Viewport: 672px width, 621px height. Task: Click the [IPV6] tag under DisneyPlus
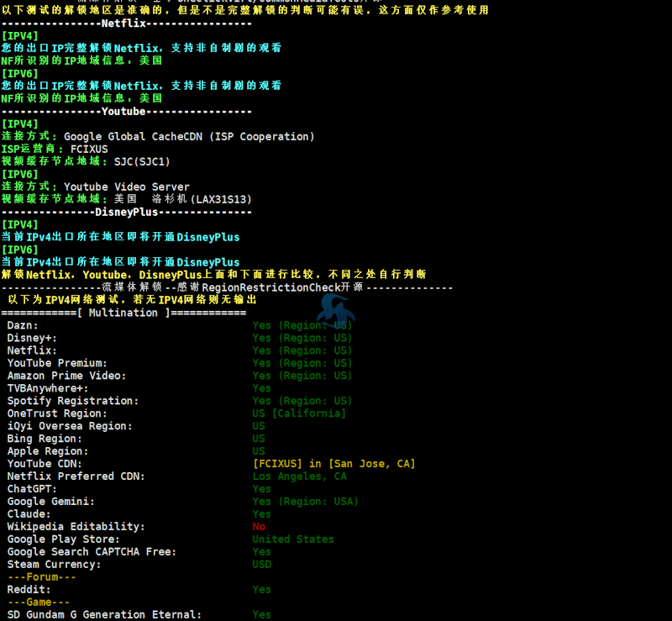pyautogui.click(x=19, y=250)
